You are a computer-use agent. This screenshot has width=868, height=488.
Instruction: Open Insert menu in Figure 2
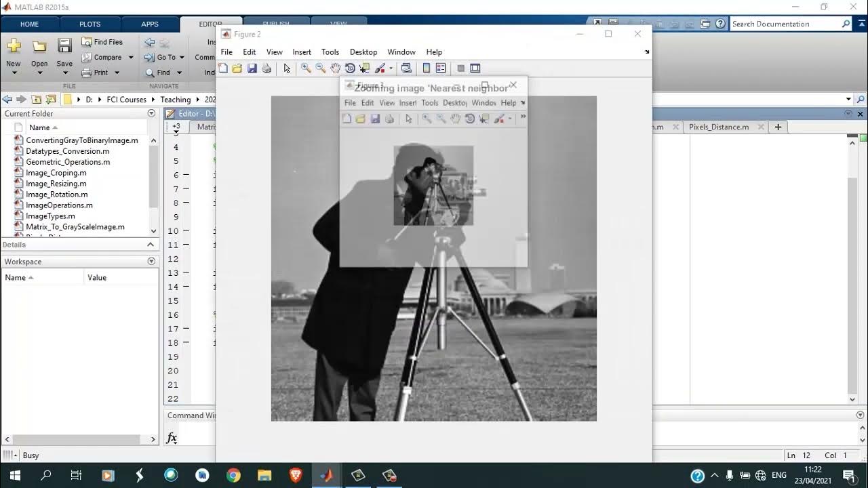[x=302, y=52]
